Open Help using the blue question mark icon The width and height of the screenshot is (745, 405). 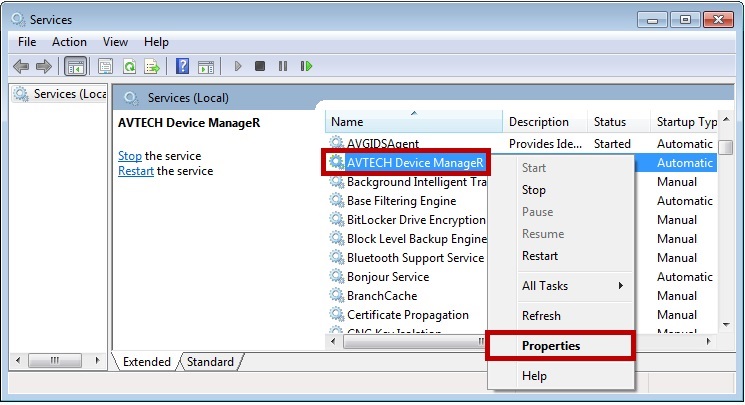point(182,66)
